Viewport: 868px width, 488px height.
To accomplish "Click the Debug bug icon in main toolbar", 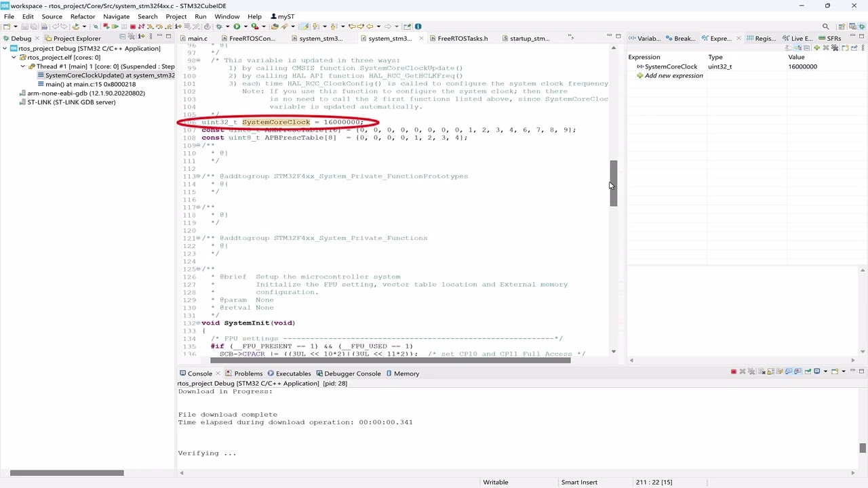I will coord(219,26).
